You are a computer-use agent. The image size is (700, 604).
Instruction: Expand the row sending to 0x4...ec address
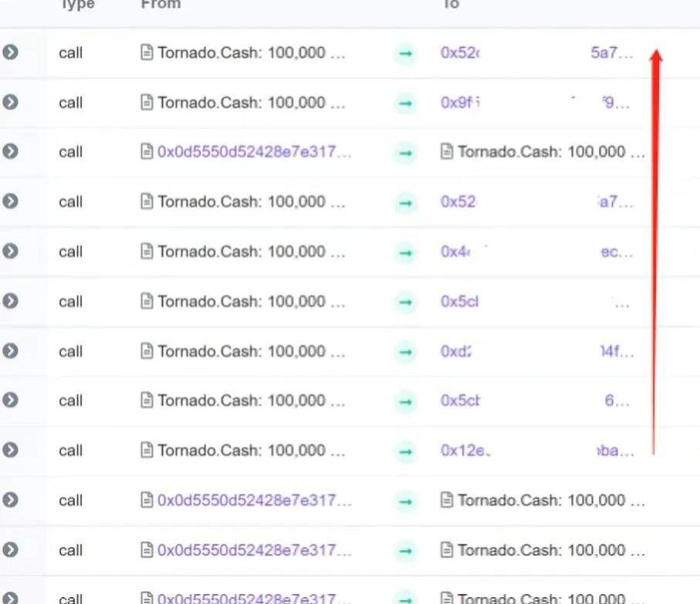10,251
